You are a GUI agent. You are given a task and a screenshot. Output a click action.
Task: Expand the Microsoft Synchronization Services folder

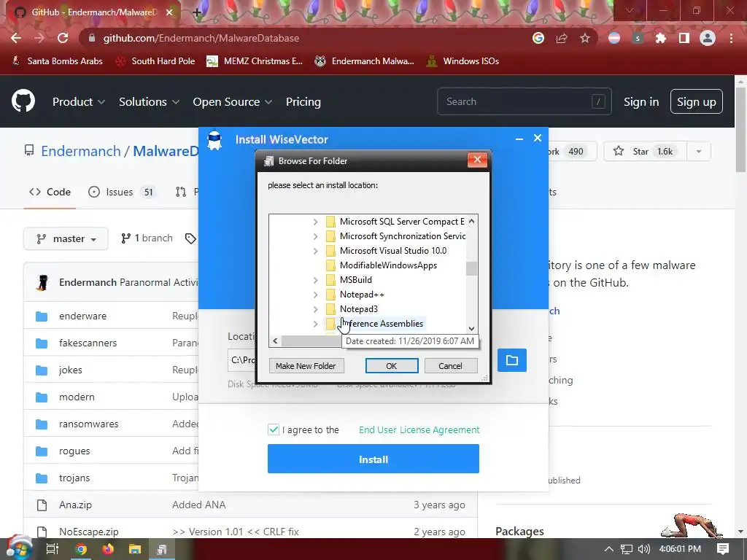(x=315, y=236)
